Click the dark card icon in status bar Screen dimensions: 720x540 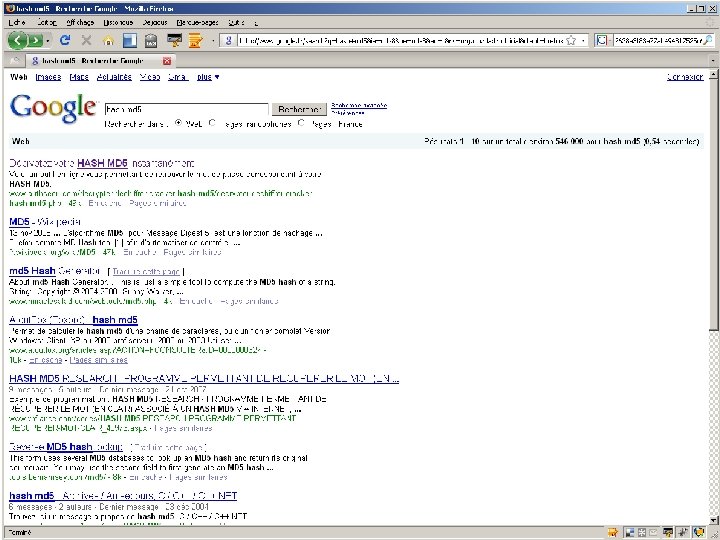click(668, 533)
